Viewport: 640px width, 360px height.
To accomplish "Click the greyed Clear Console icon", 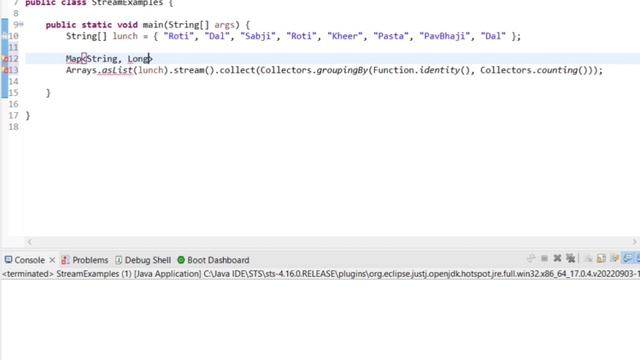I will coord(588,258).
